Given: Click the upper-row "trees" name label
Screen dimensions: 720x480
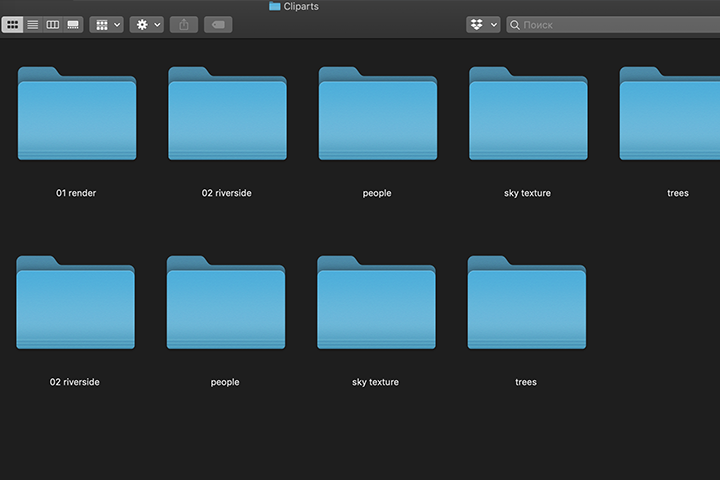Looking at the screenshot, I should coord(678,193).
